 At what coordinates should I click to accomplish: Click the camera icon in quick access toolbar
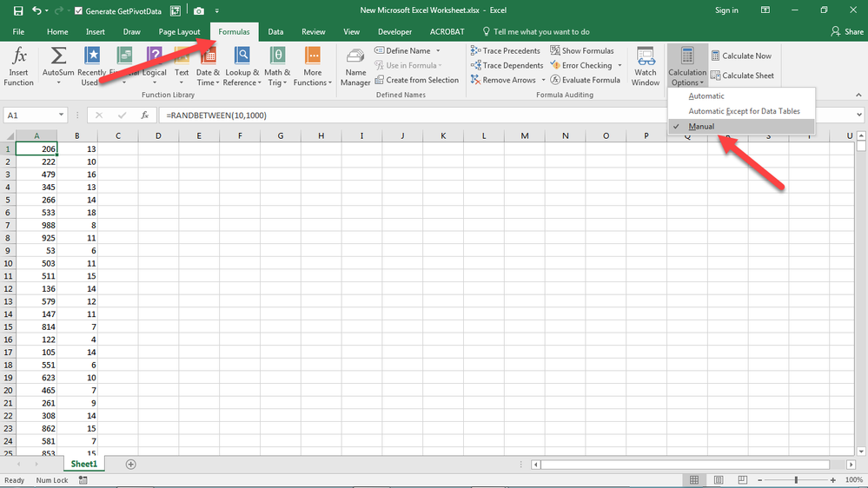[x=199, y=10]
